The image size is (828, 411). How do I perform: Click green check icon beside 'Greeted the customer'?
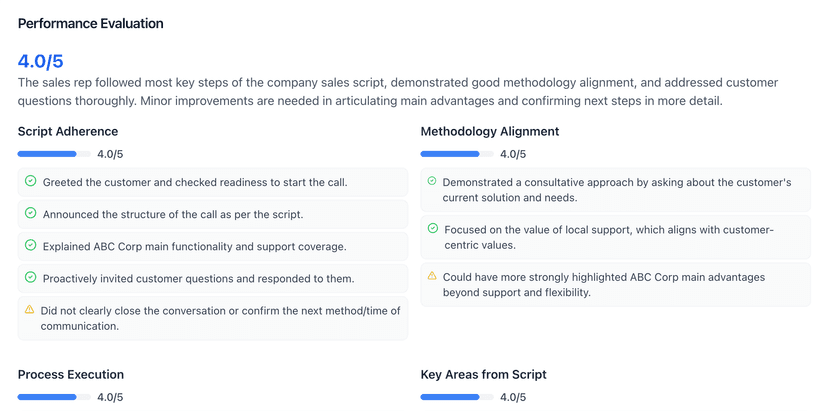pyautogui.click(x=31, y=181)
